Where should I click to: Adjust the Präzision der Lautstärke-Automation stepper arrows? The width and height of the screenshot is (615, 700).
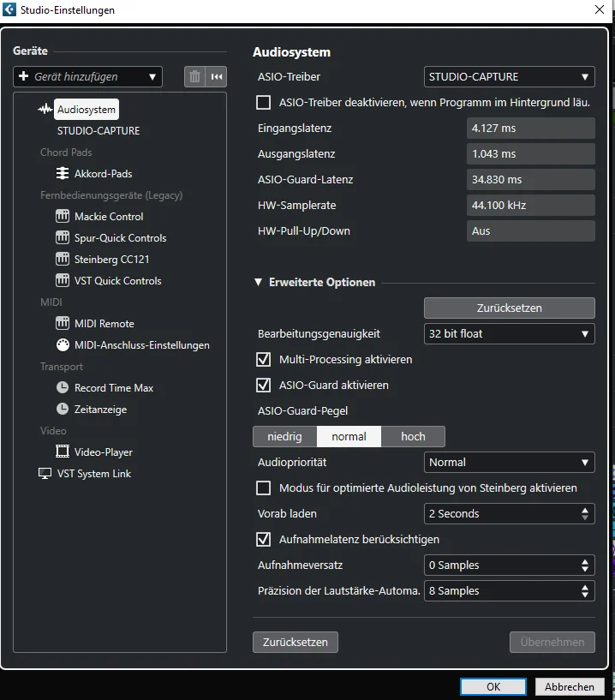coord(585,591)
